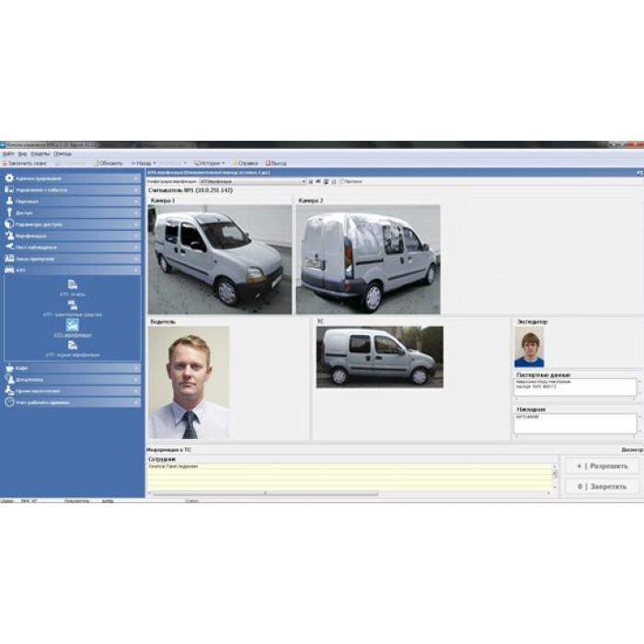Screen dimensions: 644x644
Task: Open the История dropdown in toolbar
Action: (209, 163)
